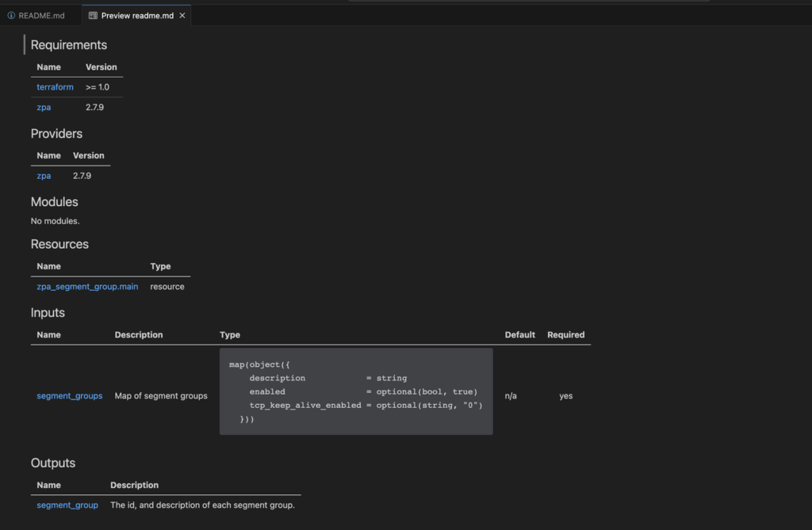Click the segment_groups input link
This screenshot has width=812, height=530.
[x=69, y=396]
